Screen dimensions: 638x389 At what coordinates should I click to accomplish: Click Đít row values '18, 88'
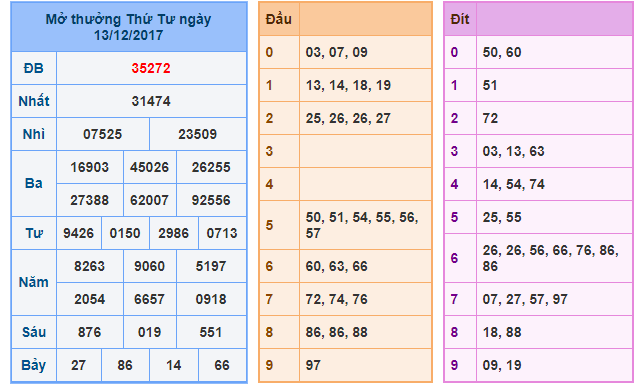[502, 332]
